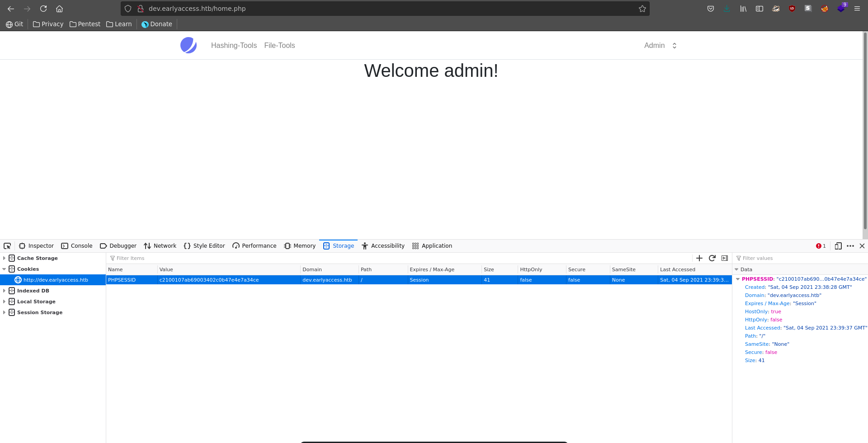Bookmark this page with the star icon

click(x=642, y=9)
